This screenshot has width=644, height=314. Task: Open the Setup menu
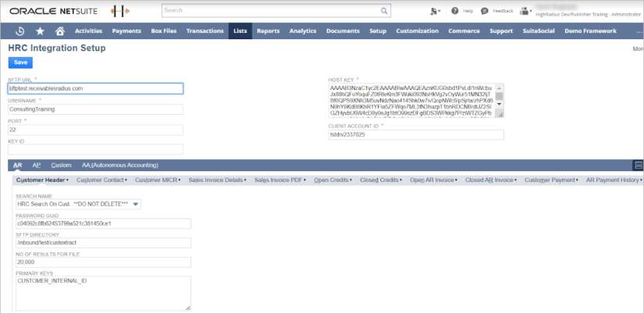click(x=378, y=30)
